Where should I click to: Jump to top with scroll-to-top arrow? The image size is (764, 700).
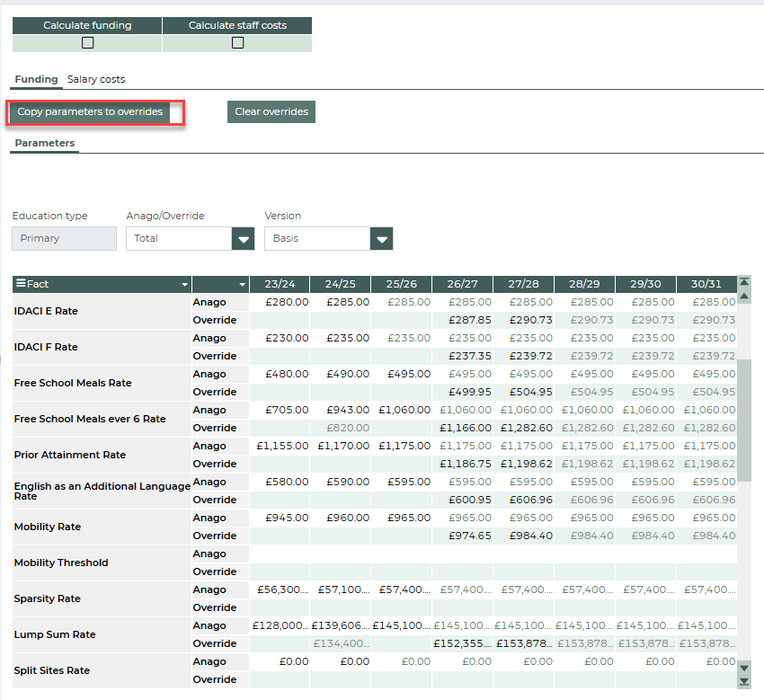tap(743, 282)
